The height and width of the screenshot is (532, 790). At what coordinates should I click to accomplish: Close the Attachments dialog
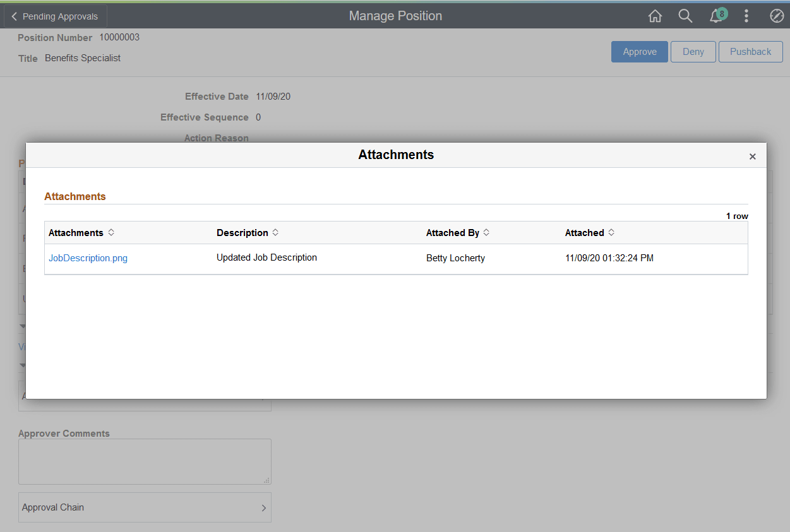pyautogui.click(x=752, y=156)
